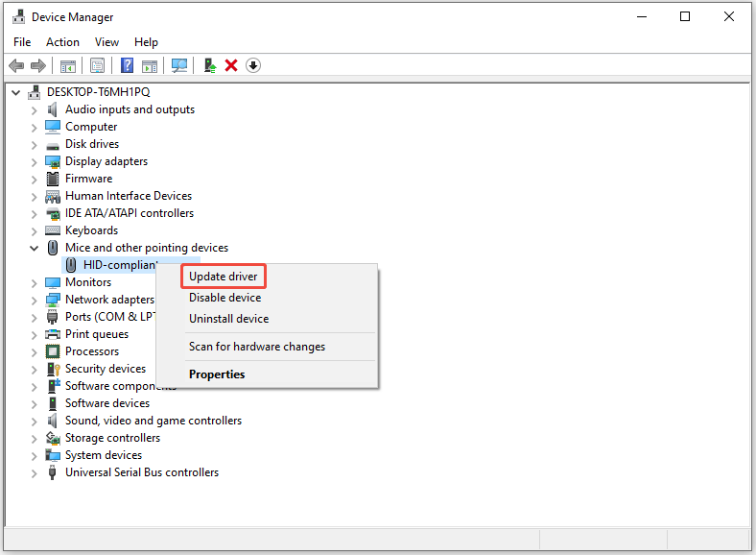Expand the Keyboards chevron
The width and height of the screenshot is (756, 555).
34,231
